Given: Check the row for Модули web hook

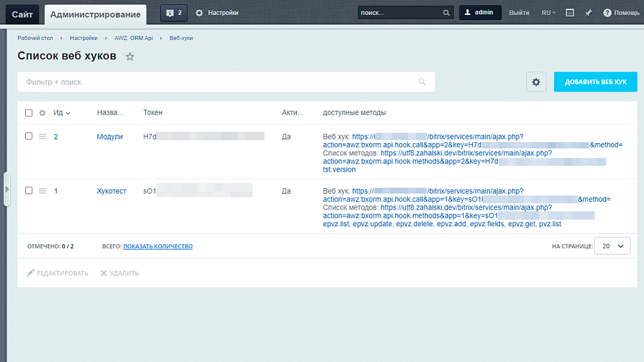Looking at the screenshot, I should click(29, 136).
